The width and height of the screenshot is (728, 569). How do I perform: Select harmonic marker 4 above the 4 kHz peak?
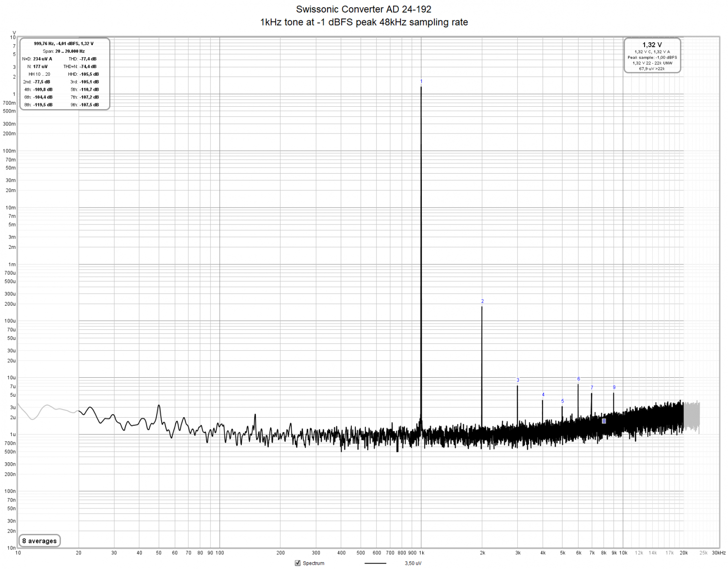click(x=543, y=395)
